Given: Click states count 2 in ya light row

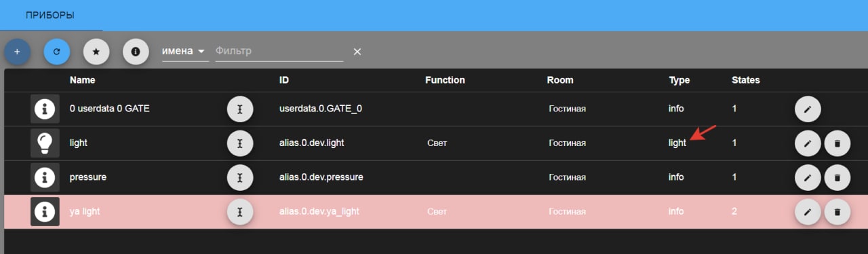Looking at the screenshot, I should (x=734, y=212).
